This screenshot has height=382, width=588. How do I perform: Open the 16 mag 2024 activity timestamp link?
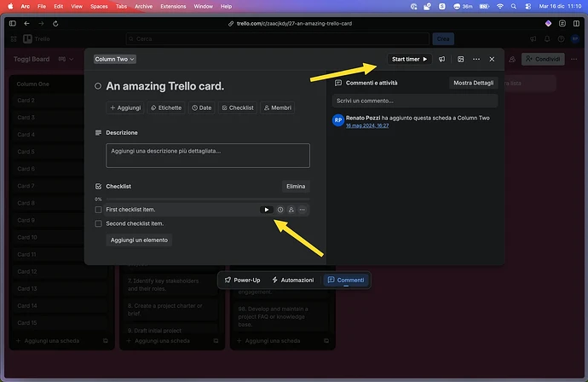point(367,125)
